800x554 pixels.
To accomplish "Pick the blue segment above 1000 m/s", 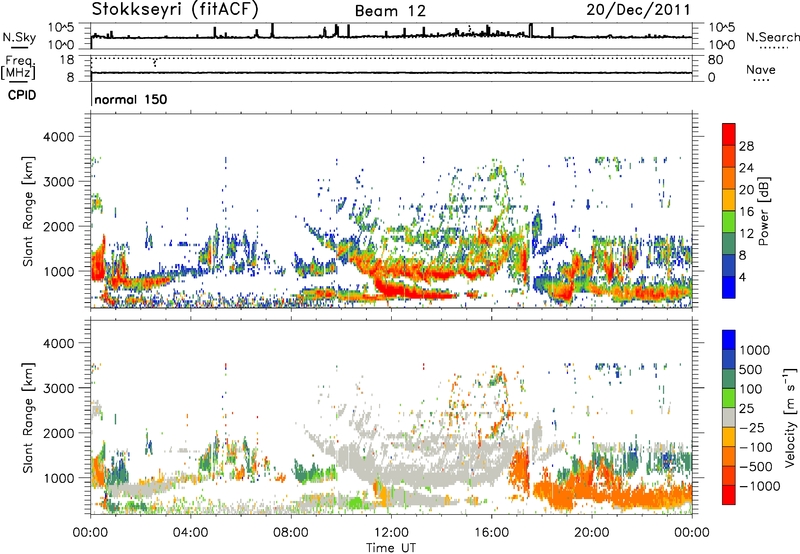I will coord(729,340).
